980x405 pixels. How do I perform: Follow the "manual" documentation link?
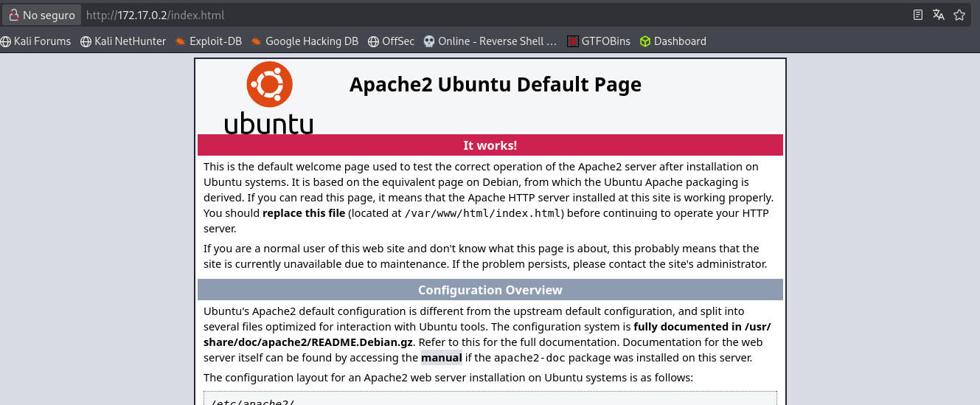[441, 358]
